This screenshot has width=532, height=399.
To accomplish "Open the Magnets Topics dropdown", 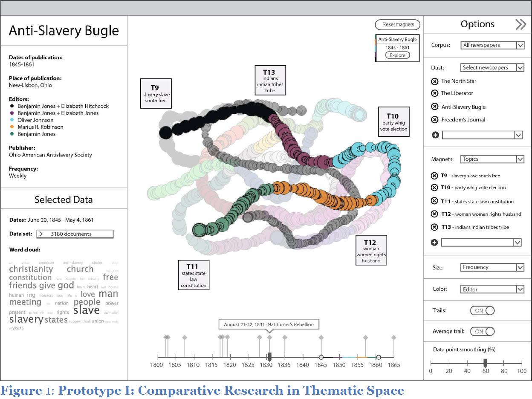I will pyautogui.click(x=492, y=159).
